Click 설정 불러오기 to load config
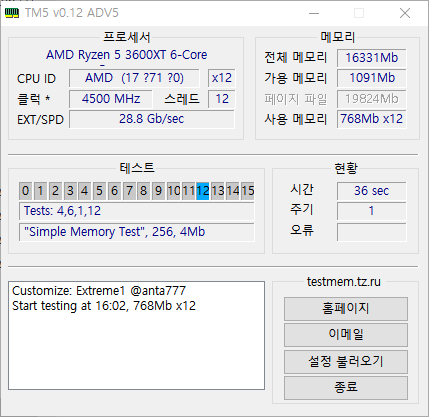The image size is (429, 417). pos(346,361)
